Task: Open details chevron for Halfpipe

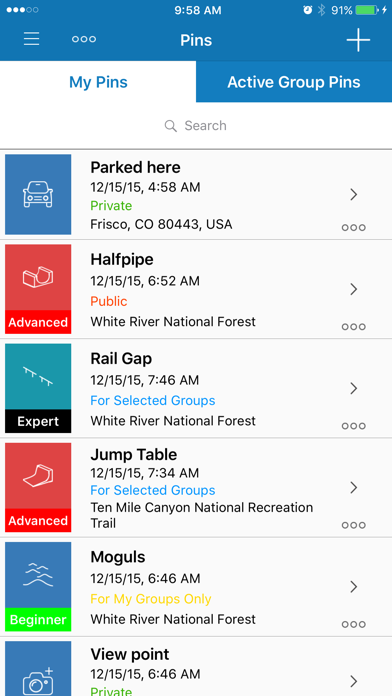Action: pyautogui.click(x=354, y=289)
